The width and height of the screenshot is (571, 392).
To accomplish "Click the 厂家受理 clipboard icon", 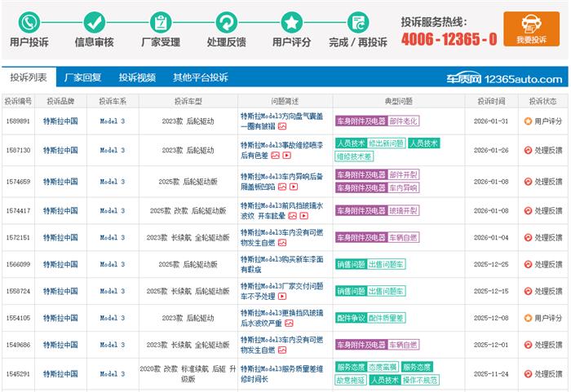I will pos(161,22).
